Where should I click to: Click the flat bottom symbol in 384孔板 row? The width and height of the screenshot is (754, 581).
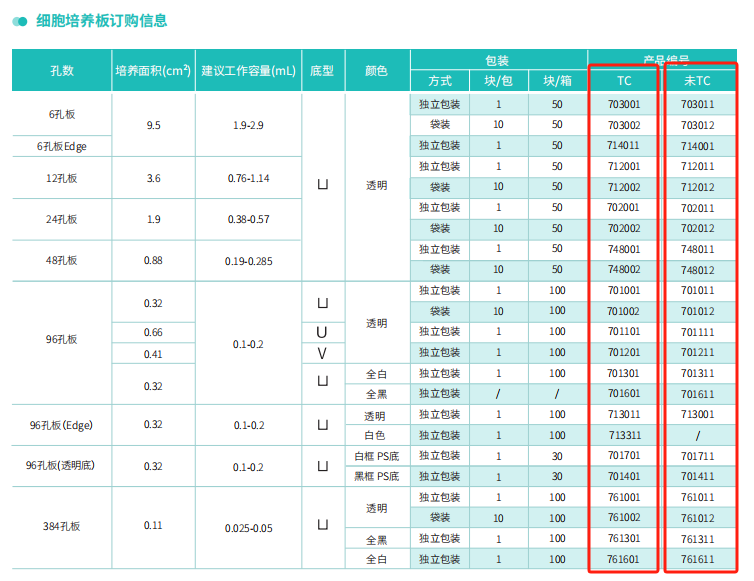click(322, 525)
